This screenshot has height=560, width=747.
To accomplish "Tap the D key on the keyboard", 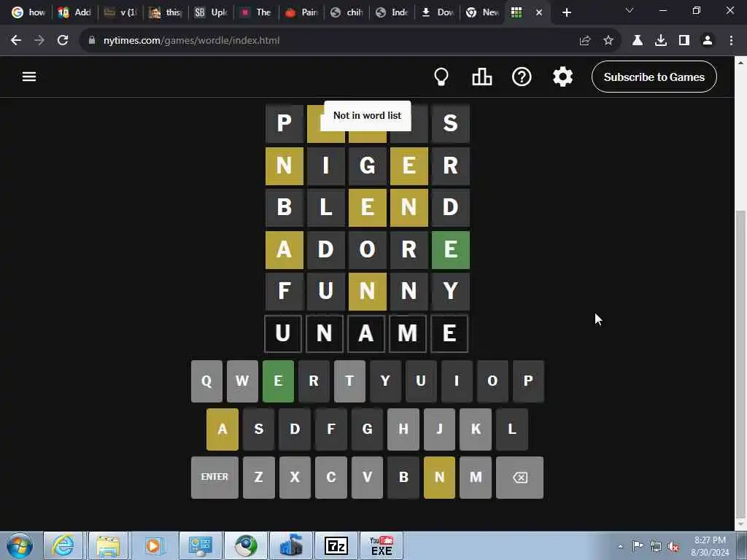I will click(x=295, y=429).
